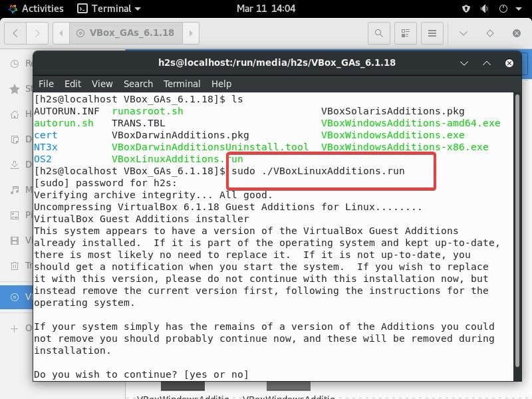Open the terminal Search menu
The width and height of the screenshot is (532, 399).
click(138, 84)
